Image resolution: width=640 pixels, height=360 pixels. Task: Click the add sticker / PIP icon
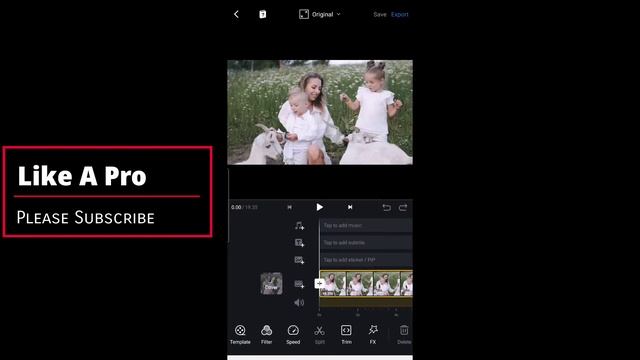pyautogui.click(x=299, y=260)
